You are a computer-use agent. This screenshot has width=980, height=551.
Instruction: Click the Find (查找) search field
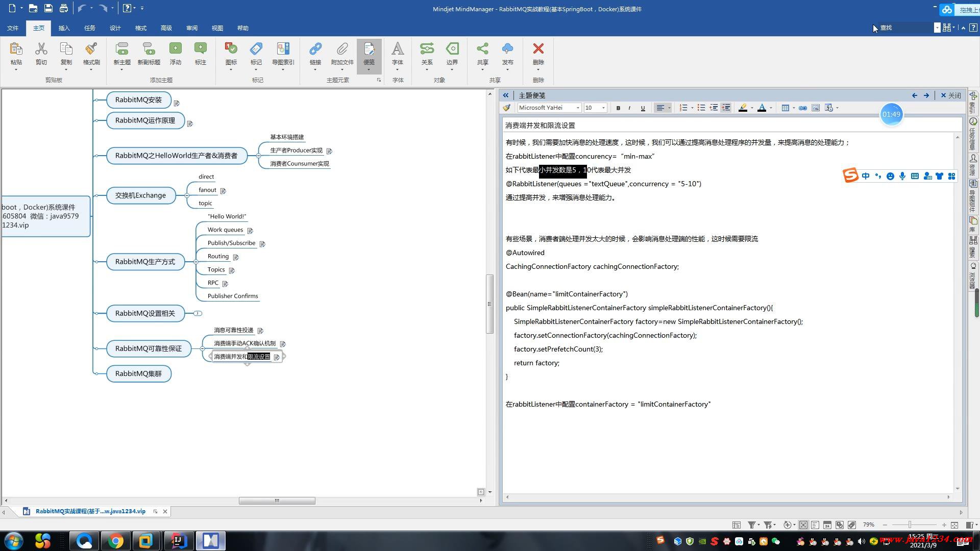tap(906, 28)
